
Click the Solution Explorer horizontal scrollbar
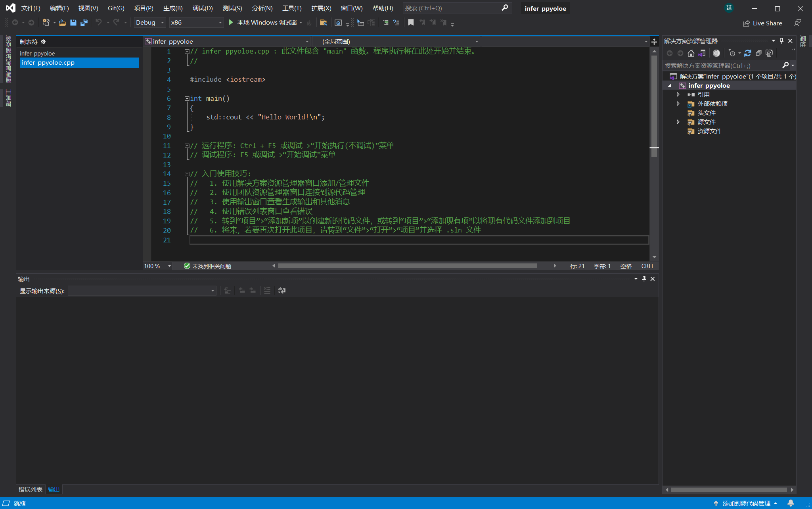coord(729,490)
